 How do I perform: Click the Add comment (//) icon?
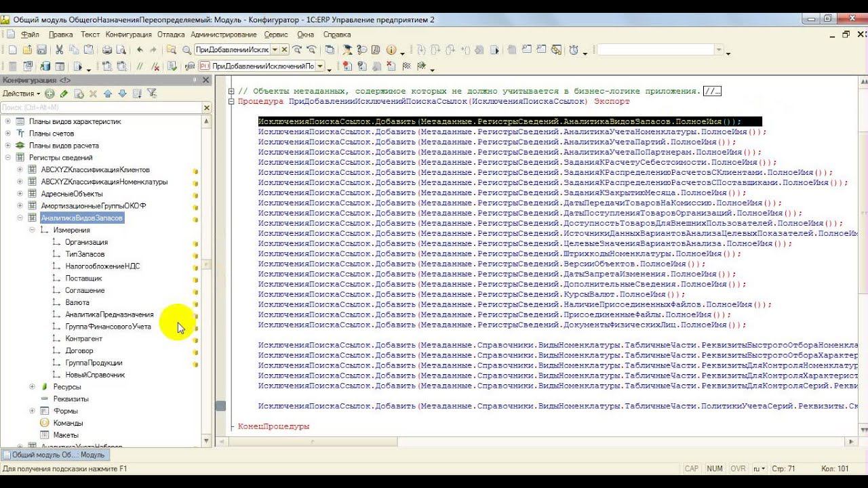(140, 66)
